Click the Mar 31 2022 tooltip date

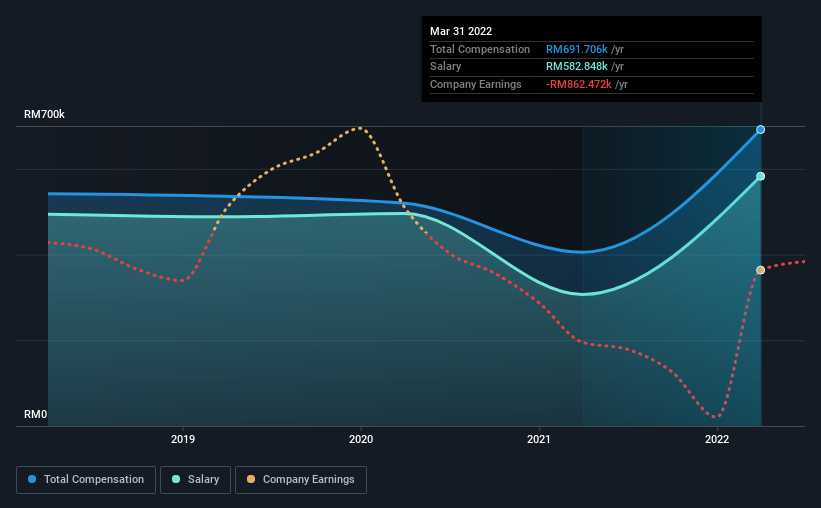click(x=461, y=31)
